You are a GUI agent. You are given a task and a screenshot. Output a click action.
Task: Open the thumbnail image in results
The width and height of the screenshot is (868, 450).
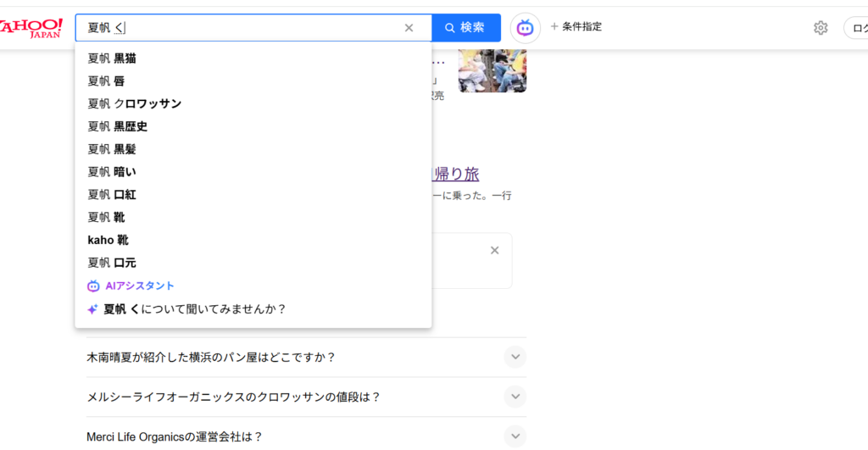[x=492, y=71]
